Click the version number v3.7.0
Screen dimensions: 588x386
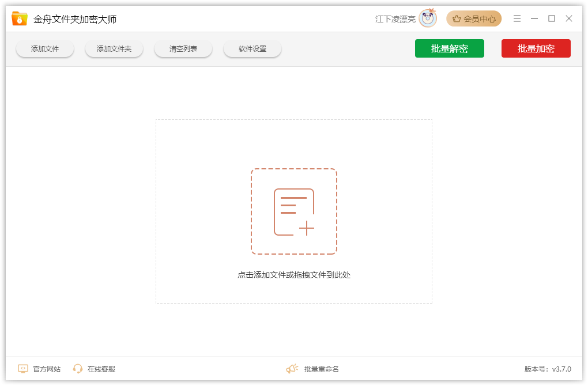click(561, 369)
